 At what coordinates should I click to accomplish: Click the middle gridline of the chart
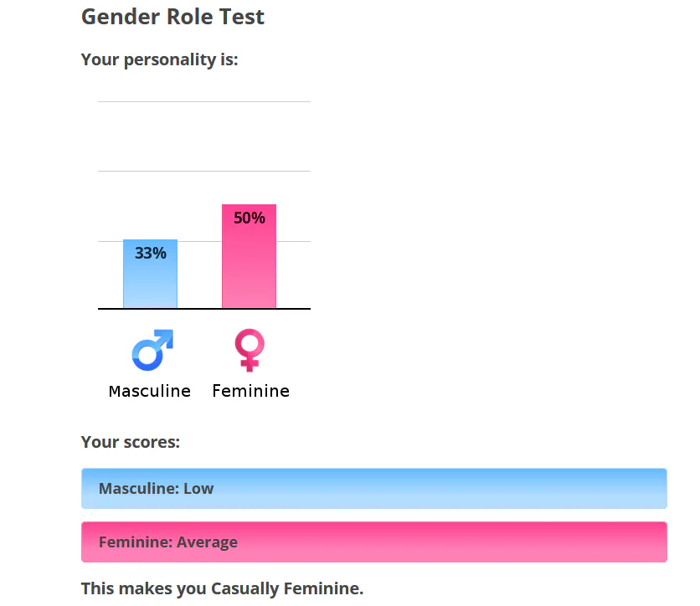tap(204, 171)
